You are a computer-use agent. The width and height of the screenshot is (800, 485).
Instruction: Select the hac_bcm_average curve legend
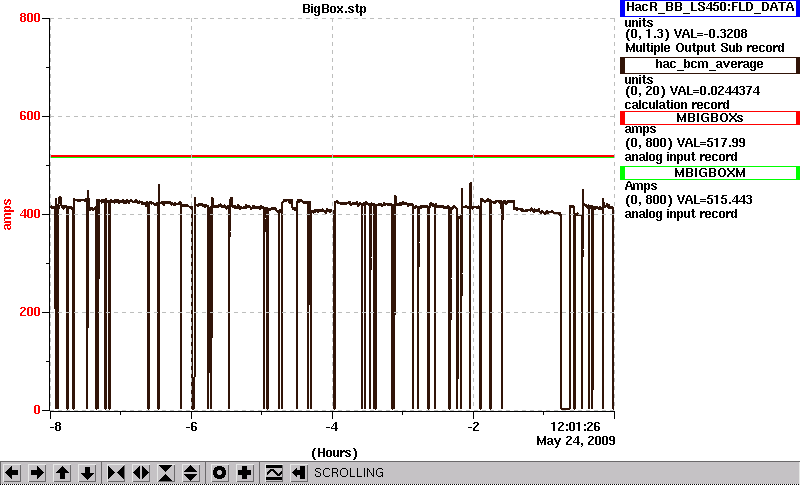click(x=710, y=65)
